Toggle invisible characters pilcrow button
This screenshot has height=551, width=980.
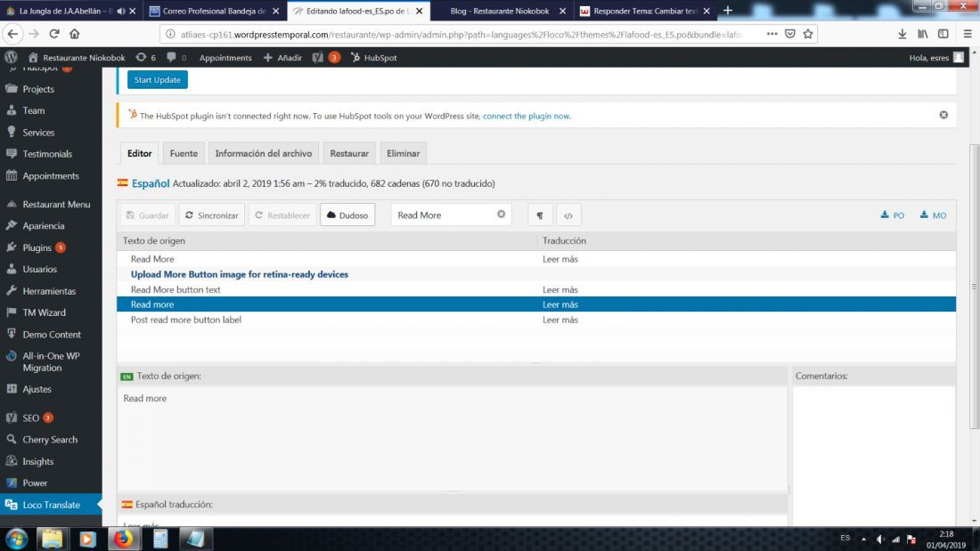coord(540,215)
